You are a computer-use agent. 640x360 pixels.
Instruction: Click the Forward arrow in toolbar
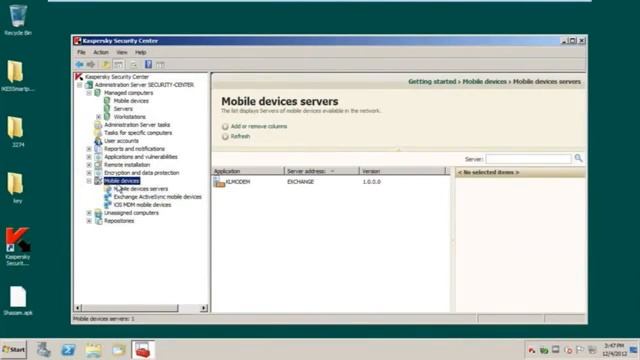[91, 64]
